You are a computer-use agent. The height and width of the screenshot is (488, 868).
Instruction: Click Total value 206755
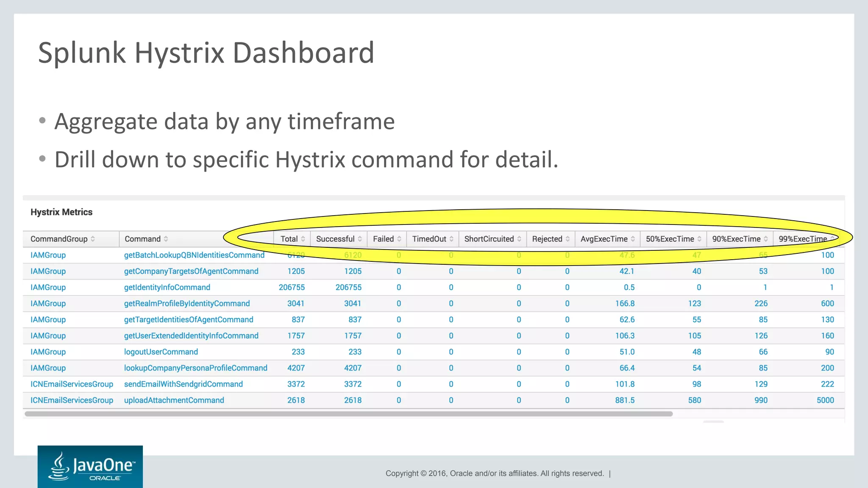pyautogui.click(x=292, y=287)
